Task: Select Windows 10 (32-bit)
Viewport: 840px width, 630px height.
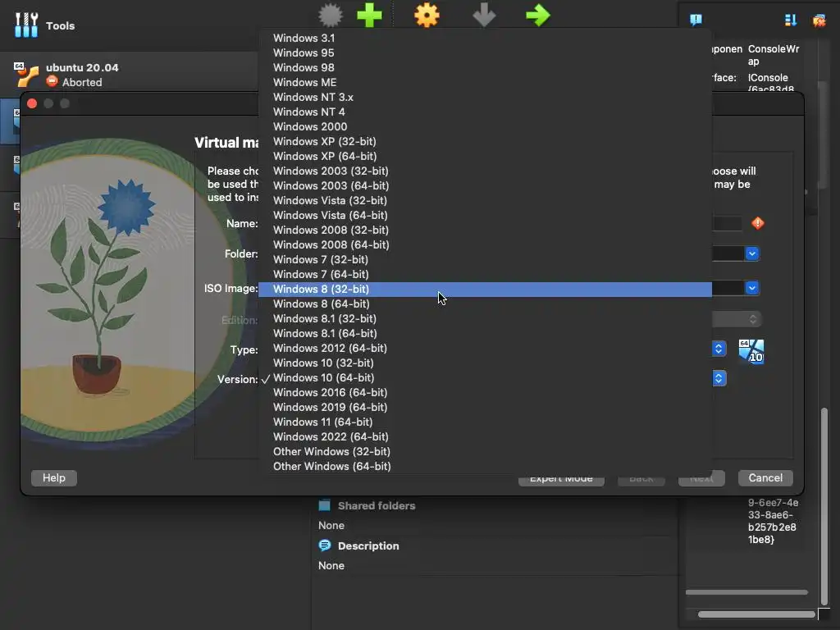Action: pyautogui.click(x=486, y=363)
